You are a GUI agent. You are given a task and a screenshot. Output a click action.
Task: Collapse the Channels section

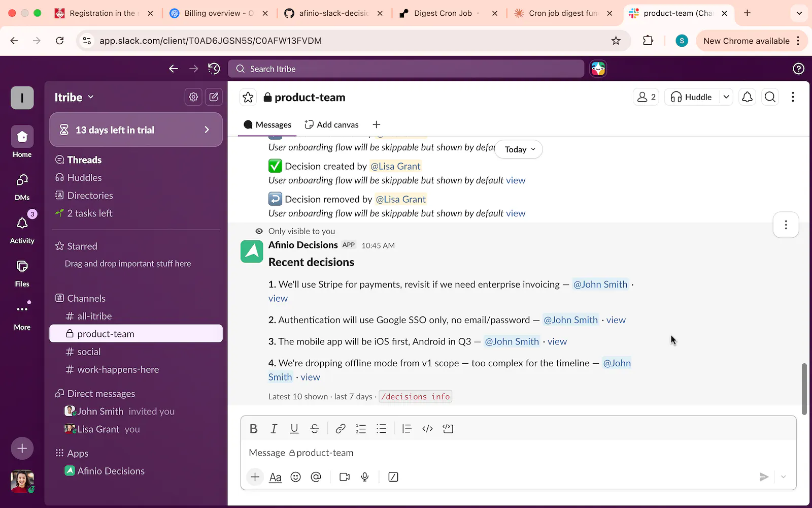(x=81, y=298)
